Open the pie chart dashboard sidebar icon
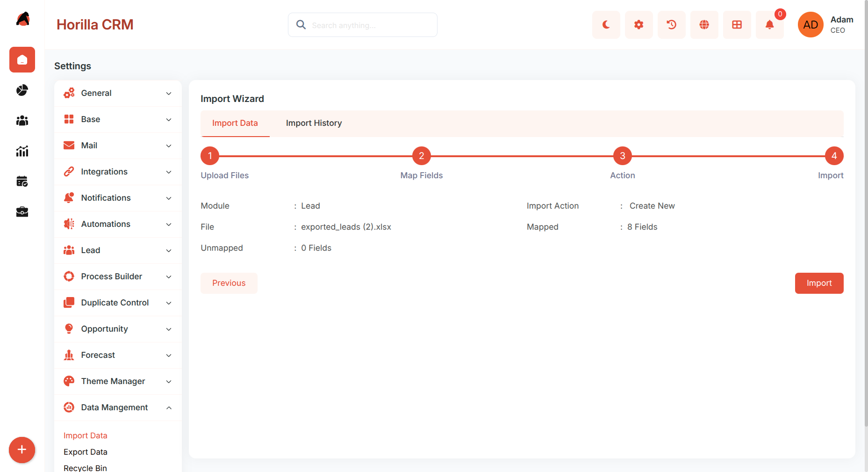868x472 pixels. 22,90
